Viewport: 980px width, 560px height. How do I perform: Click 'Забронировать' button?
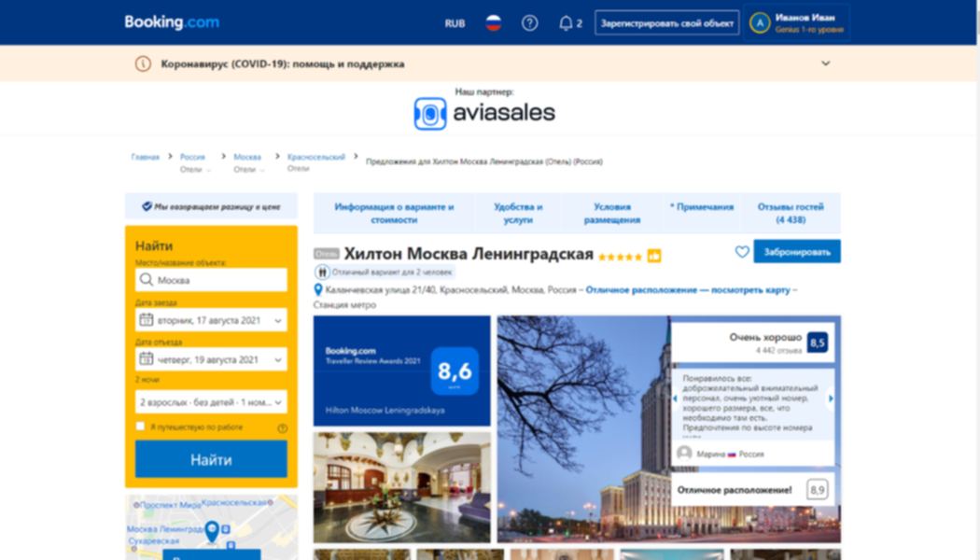[797, 252]
